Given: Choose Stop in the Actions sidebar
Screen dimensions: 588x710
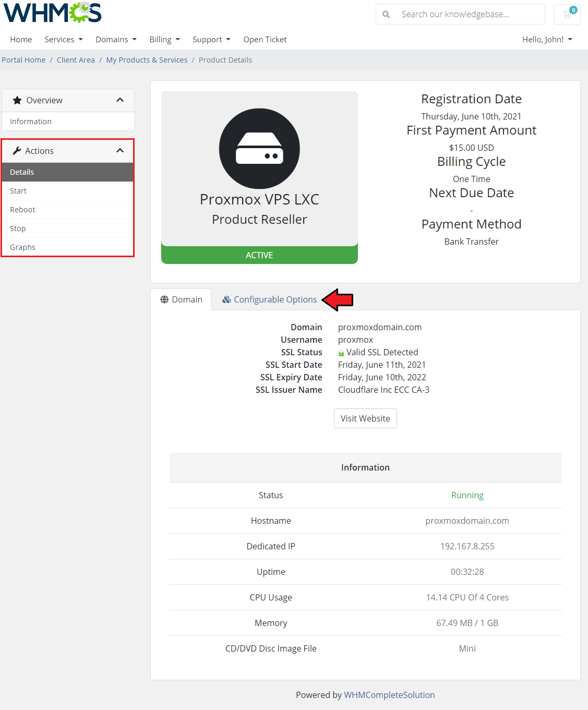Looking at the screenshot, I should pyautogui.click(x=68, y=228).
